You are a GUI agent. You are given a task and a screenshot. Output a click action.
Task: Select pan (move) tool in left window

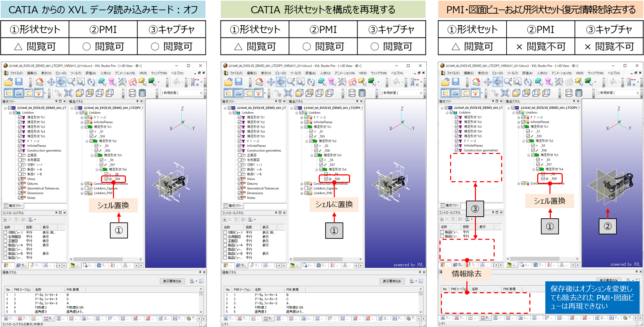tap(51, 82)
